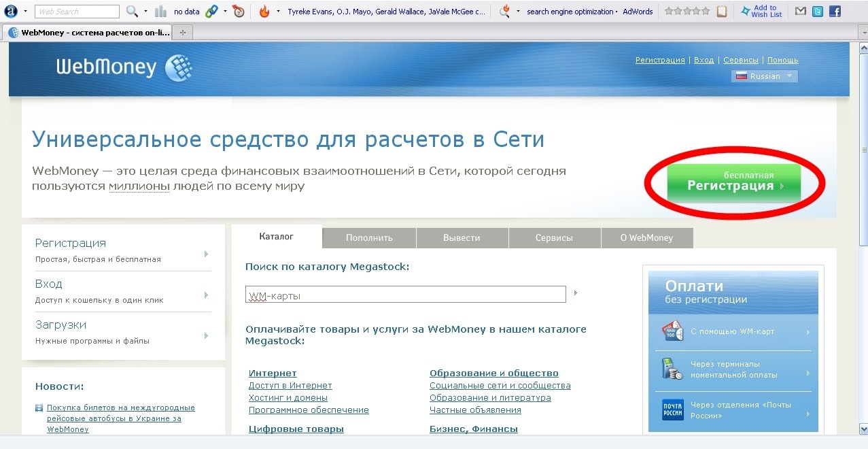This screenshot has height=449, width=868.
Task: Click the Помощь link in header
Action: coord(782,60)
